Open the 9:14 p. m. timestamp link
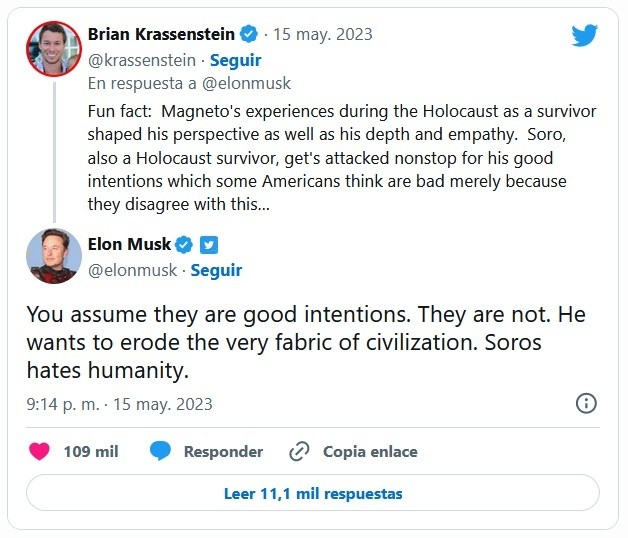This screenshot has width=628, height=538. pos(62,405)
